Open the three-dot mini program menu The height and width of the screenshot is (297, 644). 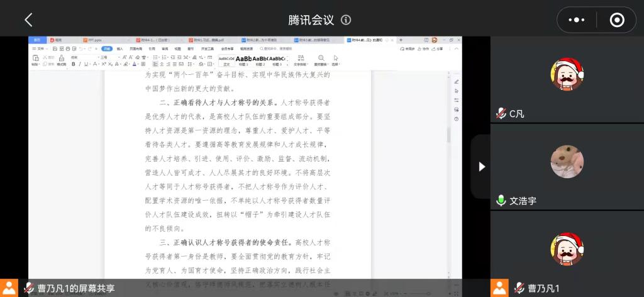click(x=576, y=20)
